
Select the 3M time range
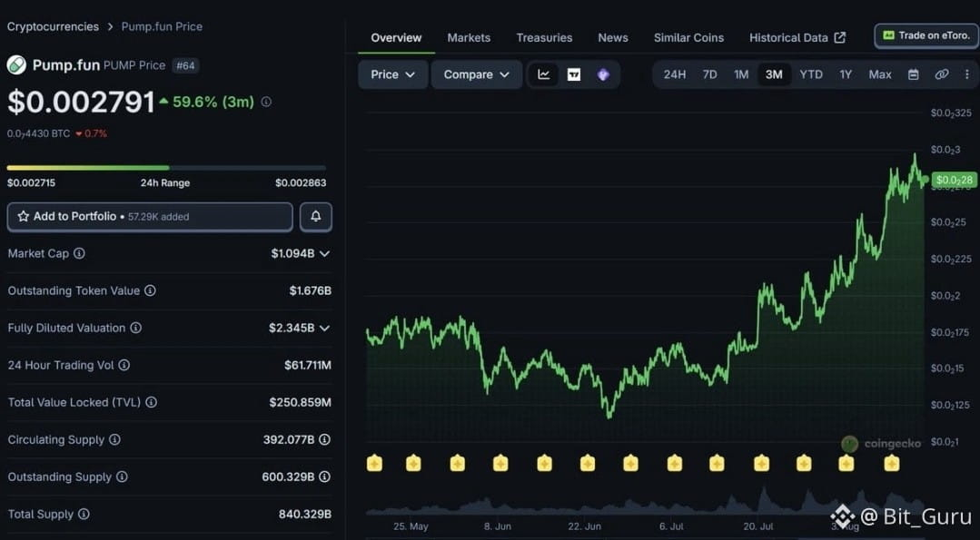(x=774, y=75)
